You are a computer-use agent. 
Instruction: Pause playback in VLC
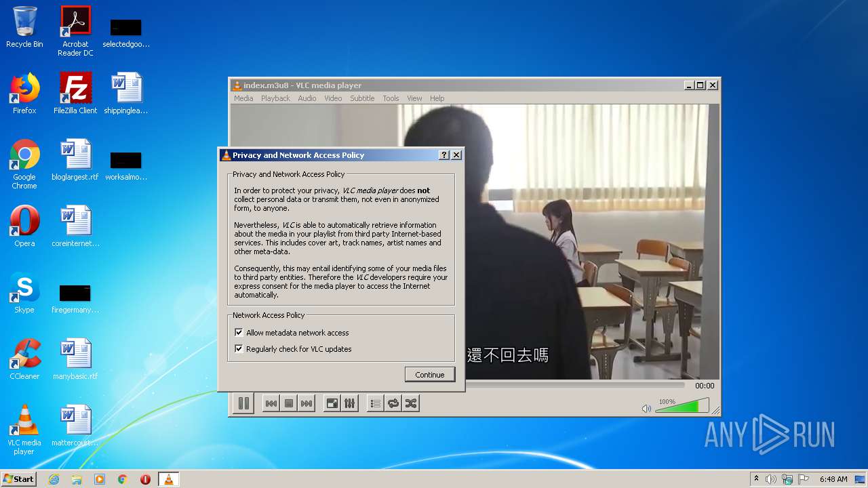tap(243, 403)
